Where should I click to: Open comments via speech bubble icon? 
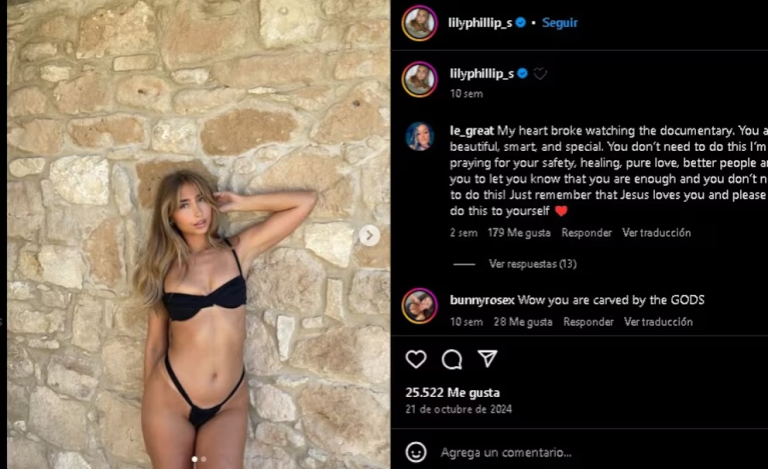pos(452,359)
